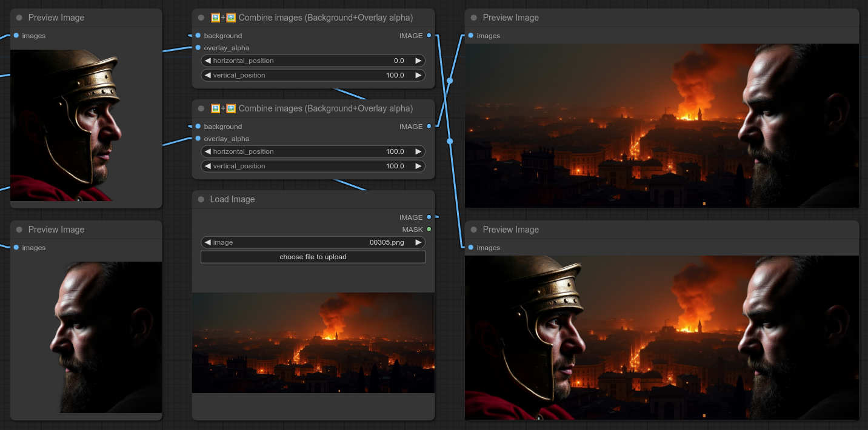Collapse the Load Image node using its dot
This screenshot has height=430, width=868.
click(201, 199)
